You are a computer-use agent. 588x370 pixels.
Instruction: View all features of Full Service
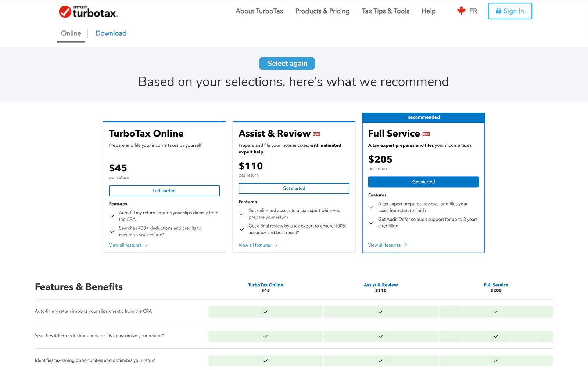coord(384,245)
